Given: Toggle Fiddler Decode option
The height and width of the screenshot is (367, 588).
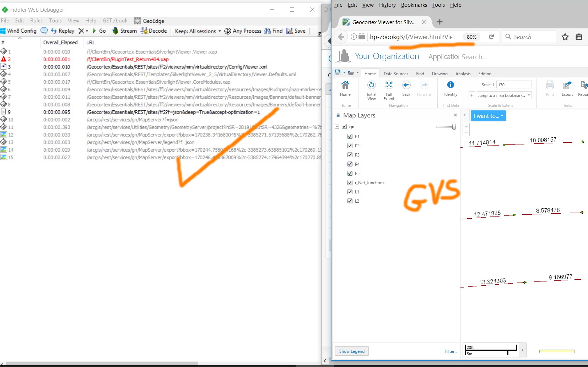Looking at the screenshot, I should tap(154, 31).
